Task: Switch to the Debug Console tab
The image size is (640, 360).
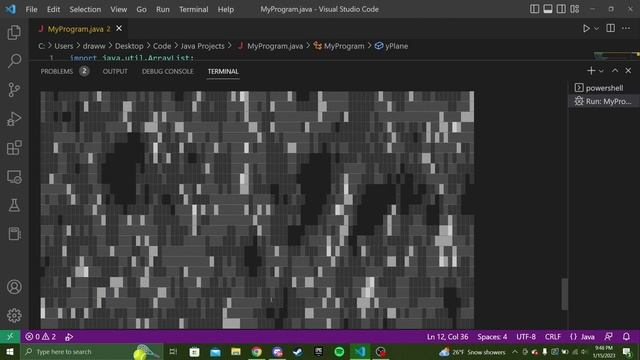Action: click(167, 71)
